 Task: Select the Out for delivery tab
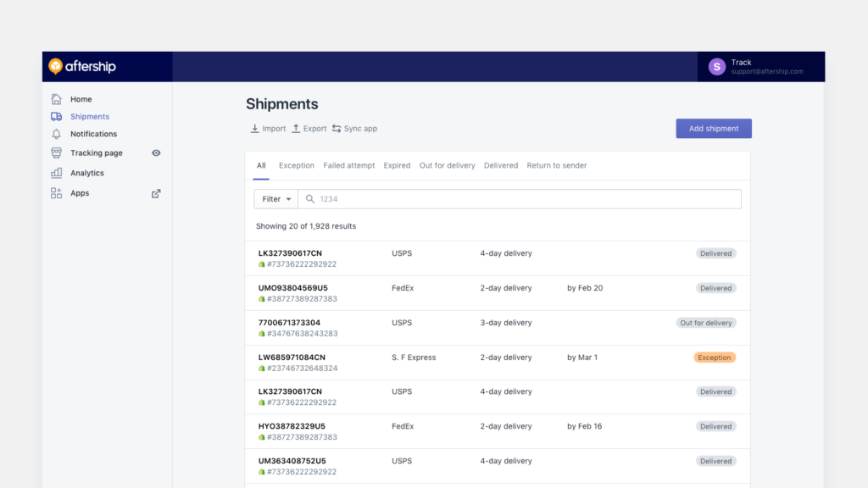pyautogui.click(x=447, y=166)
